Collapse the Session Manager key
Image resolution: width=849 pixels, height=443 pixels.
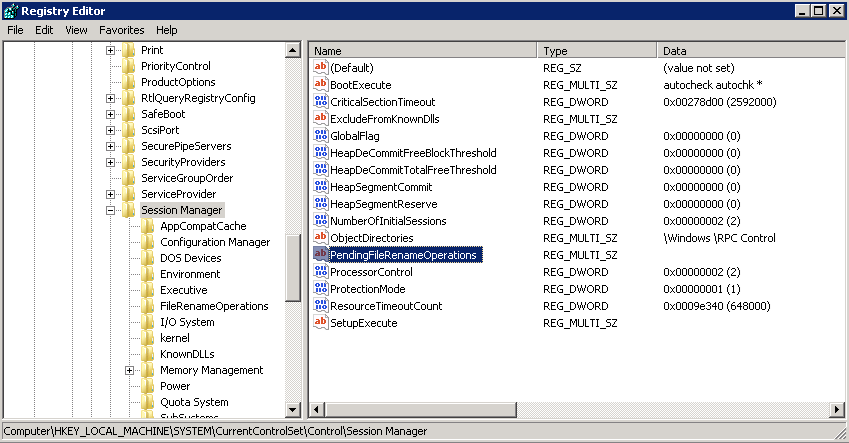click(110, 210)
